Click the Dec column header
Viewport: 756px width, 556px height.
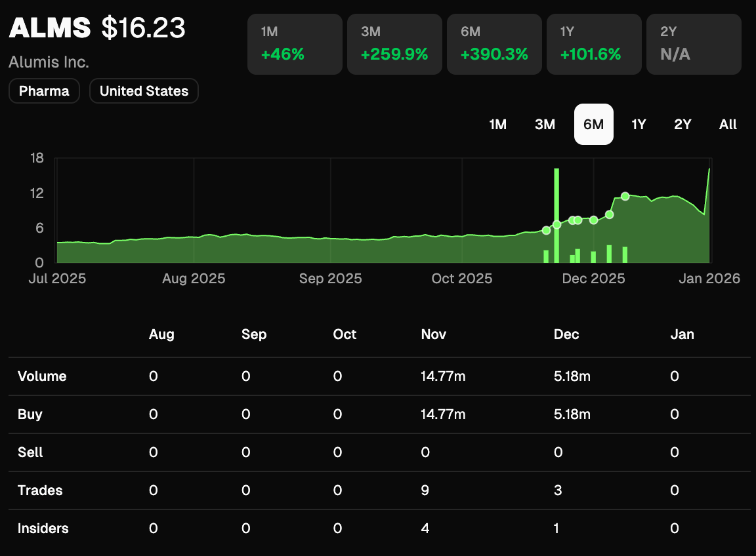pos(566,334)
